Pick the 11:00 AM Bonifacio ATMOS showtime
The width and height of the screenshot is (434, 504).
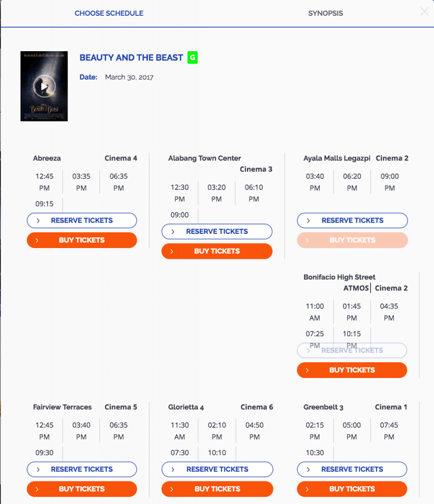coord(315,312)
